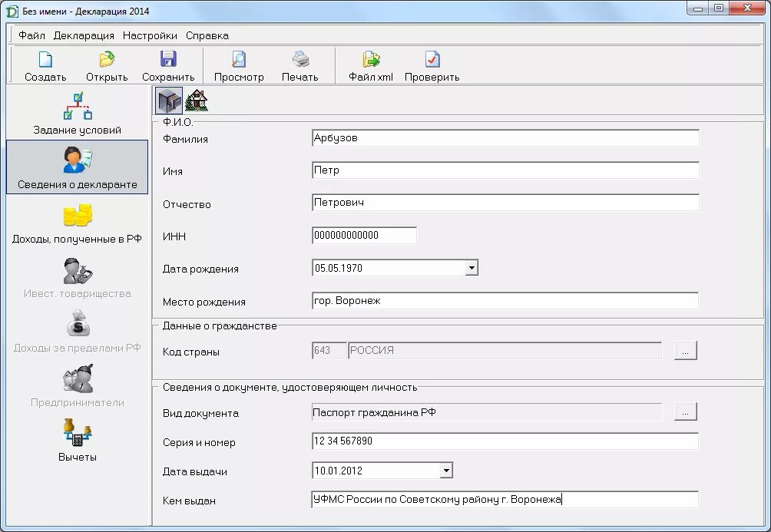This screenshot has height=532, width=771.
Task: Open the Задание условий section
Action: [78, 113]
